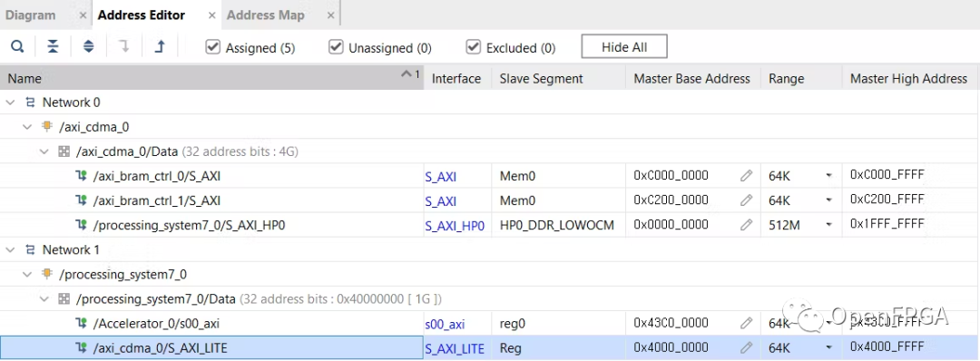The height and width of the screenshot is (361, 980).
Task: Click the Network 1 icon
Action: click(30, 249)
